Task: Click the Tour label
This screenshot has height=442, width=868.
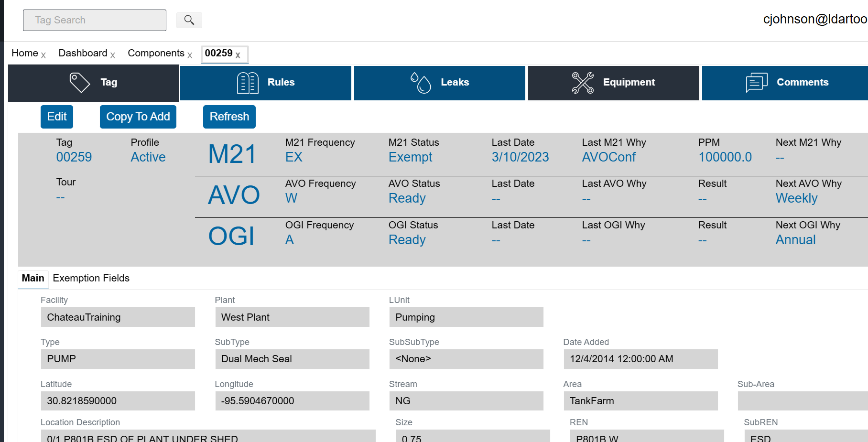Action: pos(66,182)
